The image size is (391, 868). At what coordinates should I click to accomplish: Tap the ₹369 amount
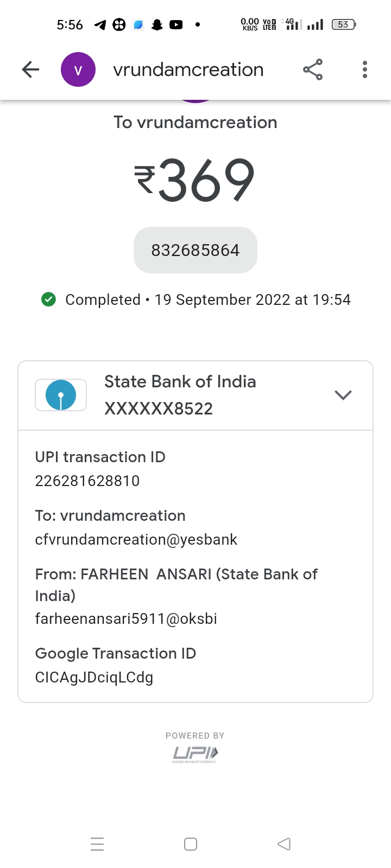194,180
